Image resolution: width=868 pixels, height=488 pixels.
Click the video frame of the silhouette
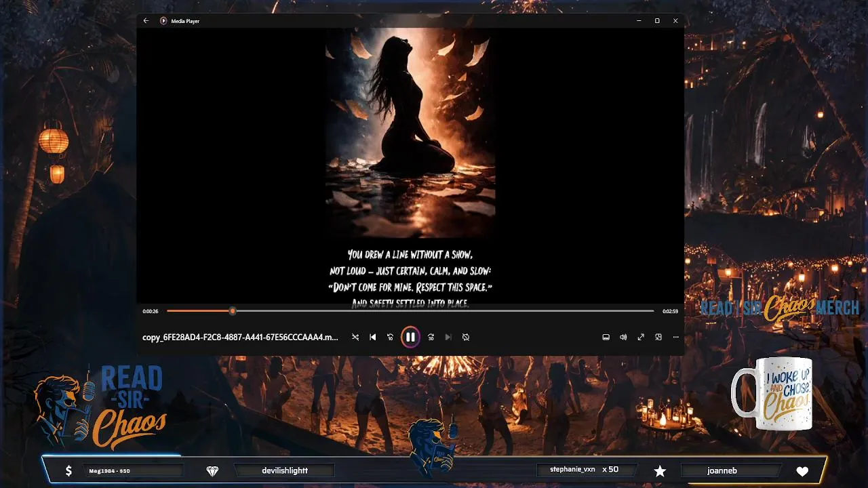[410, 133]
